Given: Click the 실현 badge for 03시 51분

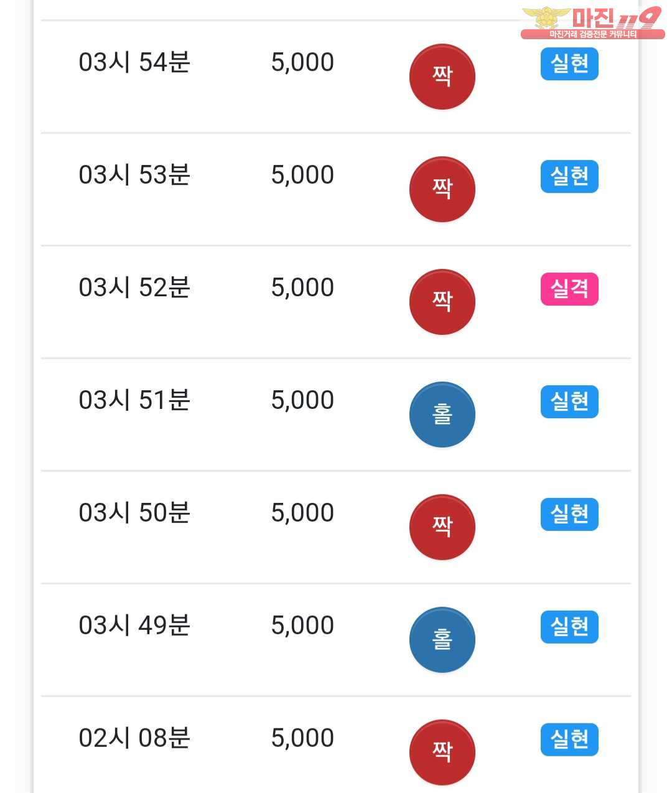Looking at the screenshot, I should (569, 401).
